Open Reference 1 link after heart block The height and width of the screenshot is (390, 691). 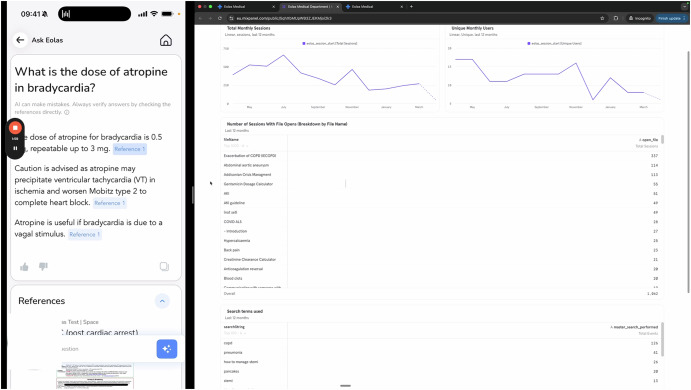point(110,203)
